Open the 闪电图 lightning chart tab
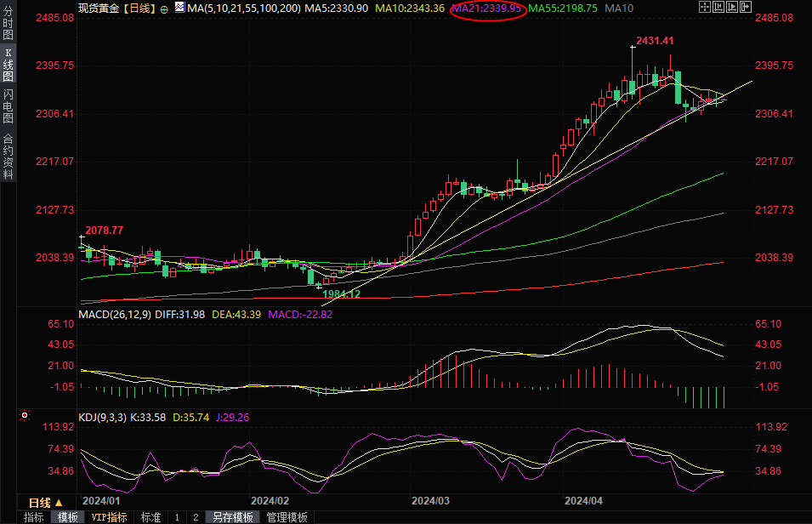The width and height of the screenshot is (812, 524). coord(8,106)
